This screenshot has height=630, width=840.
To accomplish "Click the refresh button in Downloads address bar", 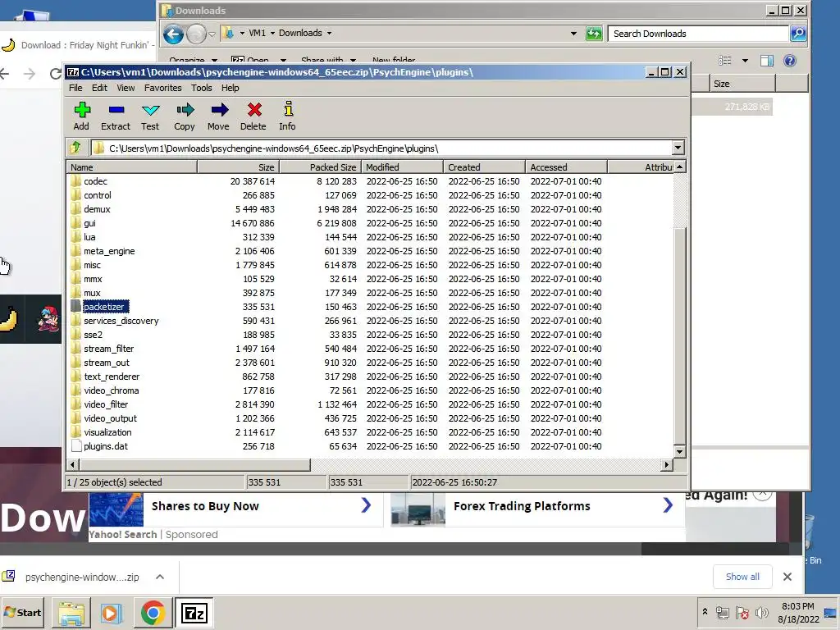I will pyautogui.click(x=594, y=34).
